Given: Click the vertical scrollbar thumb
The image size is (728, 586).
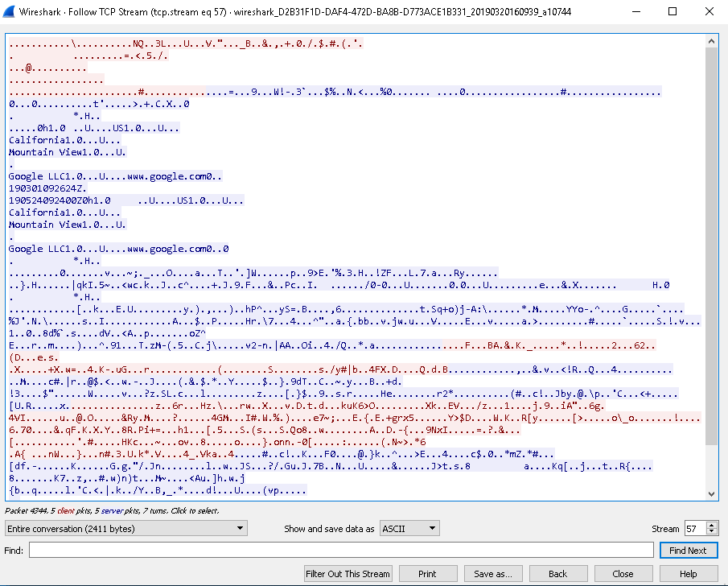Looking at the screenshot, I should point(711,246).
